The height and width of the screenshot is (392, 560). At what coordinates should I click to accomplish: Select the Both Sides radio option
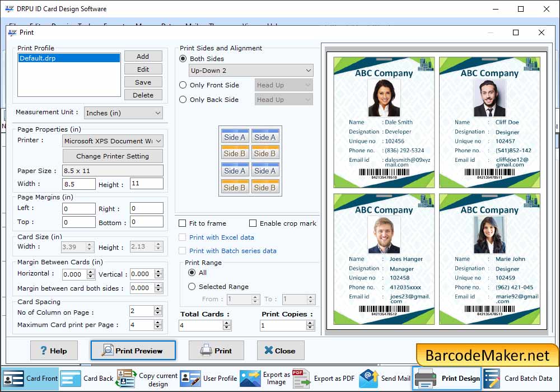(x=183, y=59)
